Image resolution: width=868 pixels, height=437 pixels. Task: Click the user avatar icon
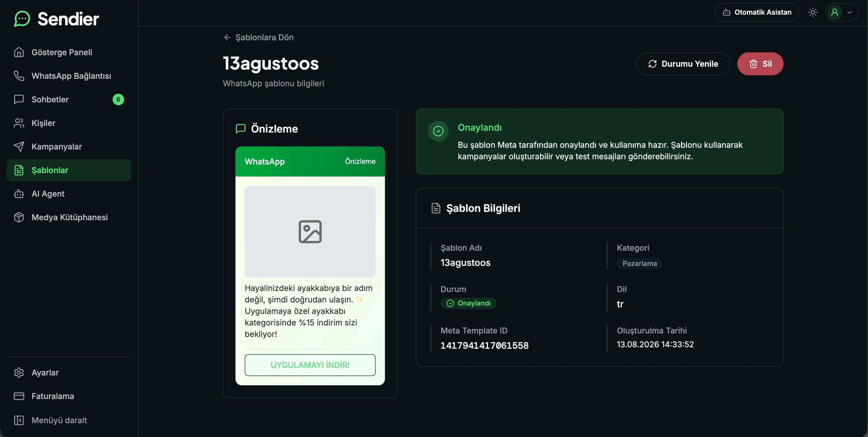pyautogui.click(x=835, y=12)
